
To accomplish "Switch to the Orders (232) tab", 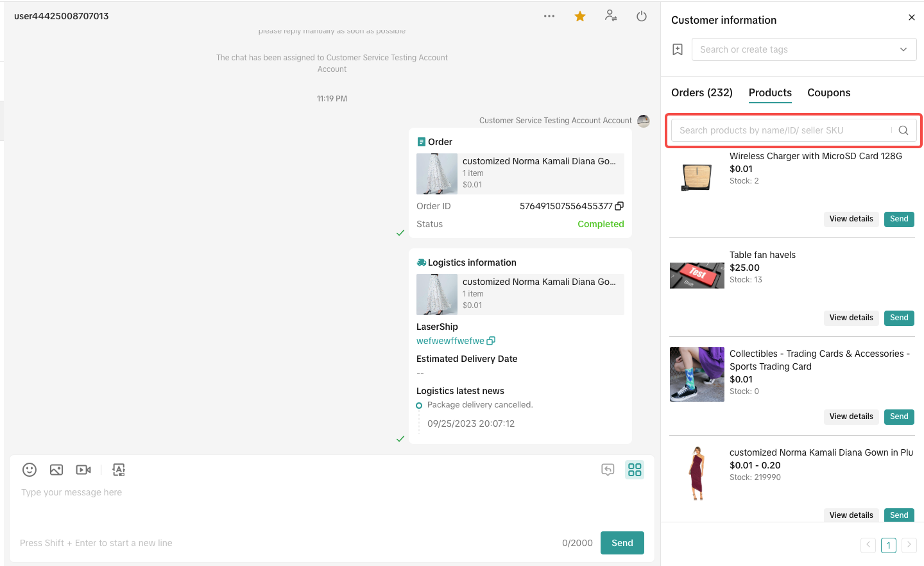I will 702,92.
